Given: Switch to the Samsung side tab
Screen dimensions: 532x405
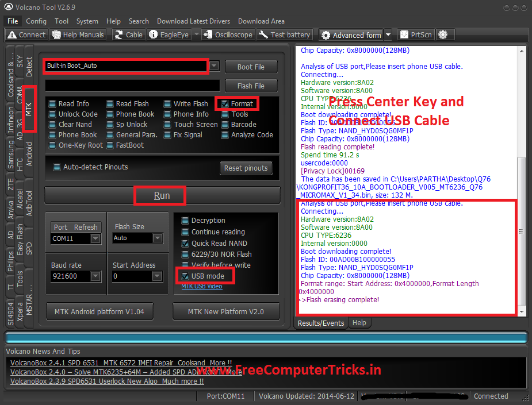Looking at the screenshot, I should [11, 155].
